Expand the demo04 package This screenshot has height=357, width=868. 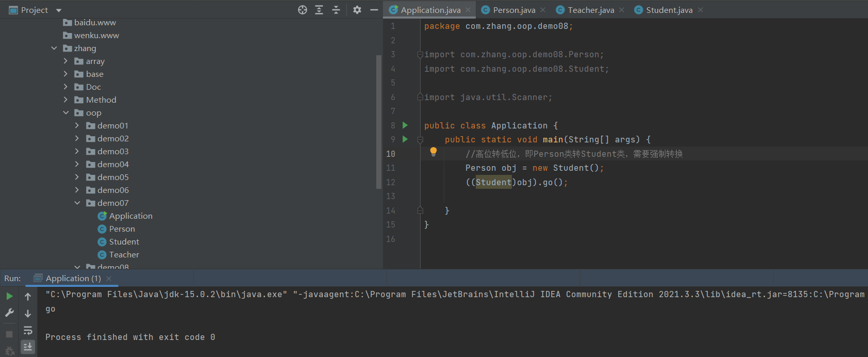77,164
